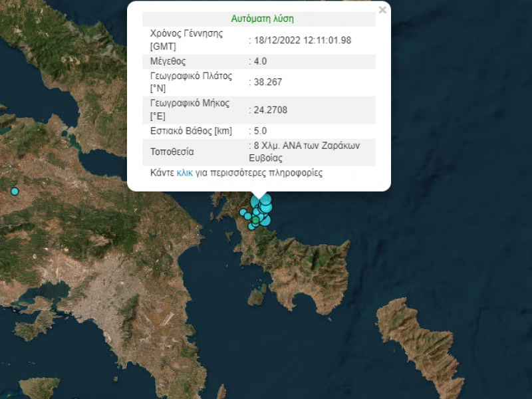Click the isolated cyan marker at far left
This screenshot has width=532, height=399.
[14, 192]
